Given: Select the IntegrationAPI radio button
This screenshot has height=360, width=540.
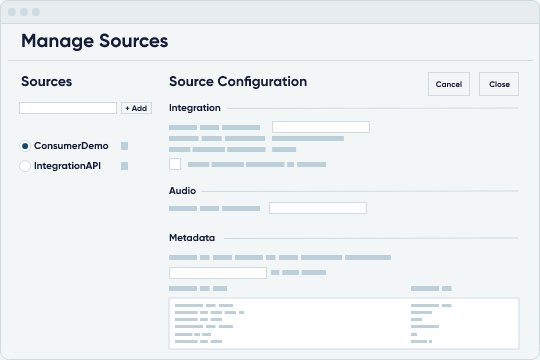Looking at the screenshot, I should (x=25, y=166).
